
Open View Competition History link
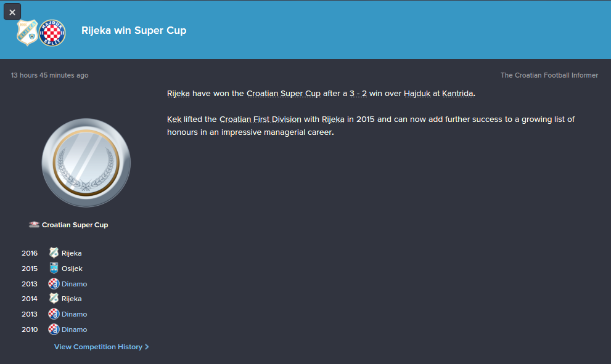(x=98, y=347)
